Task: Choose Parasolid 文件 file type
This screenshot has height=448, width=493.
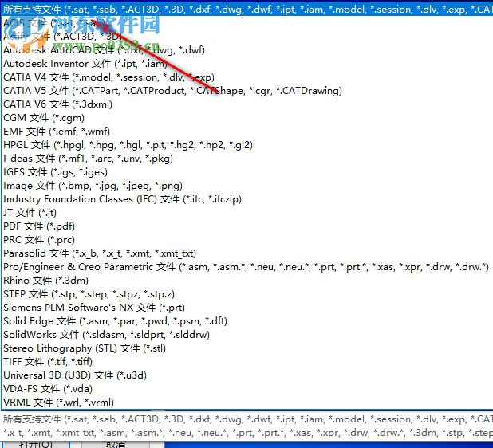Action: 247,253
